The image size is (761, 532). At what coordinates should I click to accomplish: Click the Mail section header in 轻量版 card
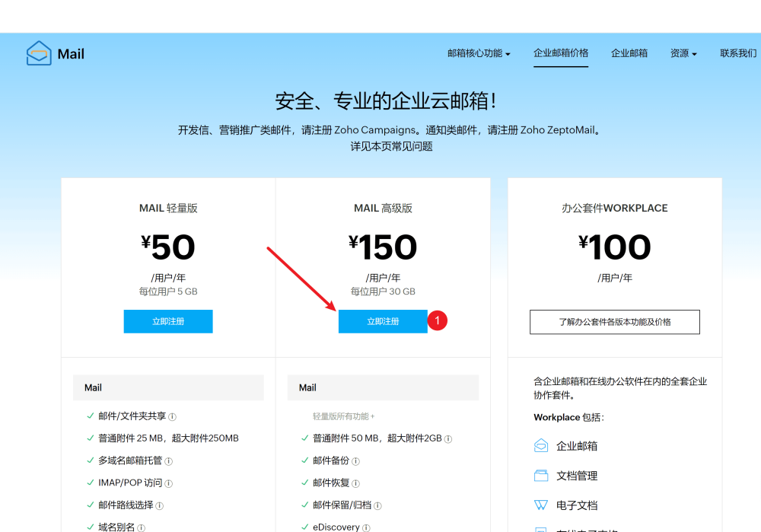168,387
